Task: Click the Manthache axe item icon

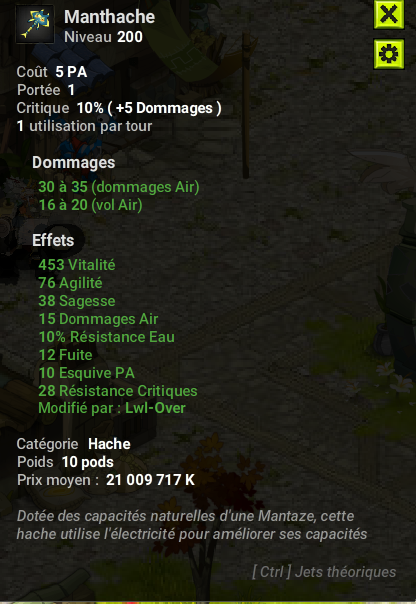Action: [35, 24]
